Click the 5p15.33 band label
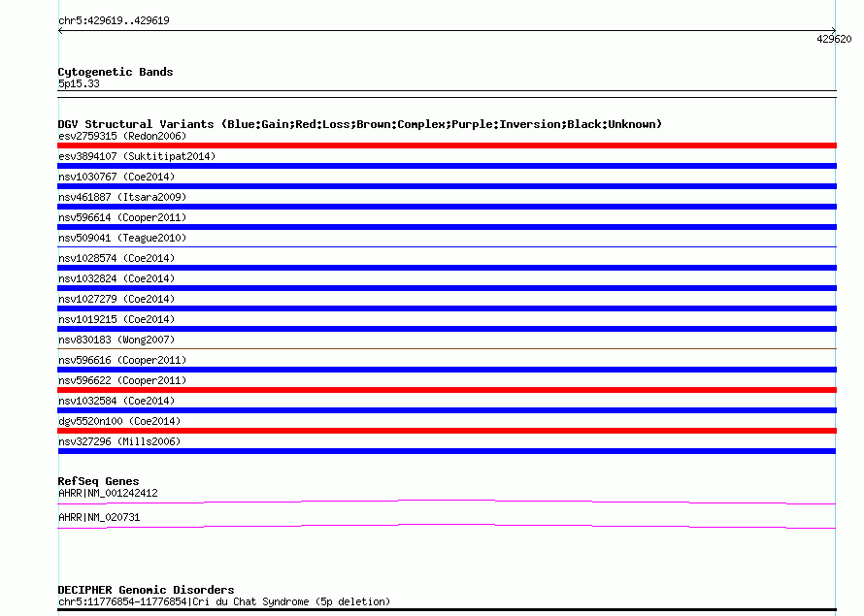This screenshot has width=864, height=616. [79, 83]
